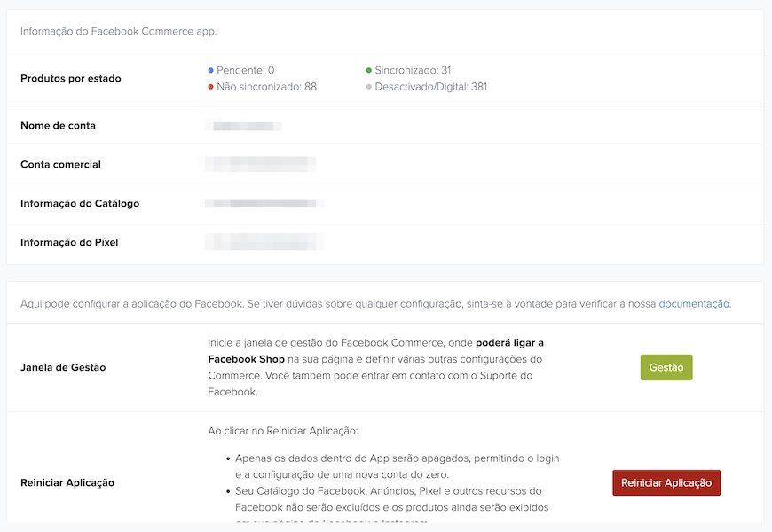772x532 pixels.
Task: Click the Produtos por estado row label
Action: pyautogui.click(x=70, y=78)
